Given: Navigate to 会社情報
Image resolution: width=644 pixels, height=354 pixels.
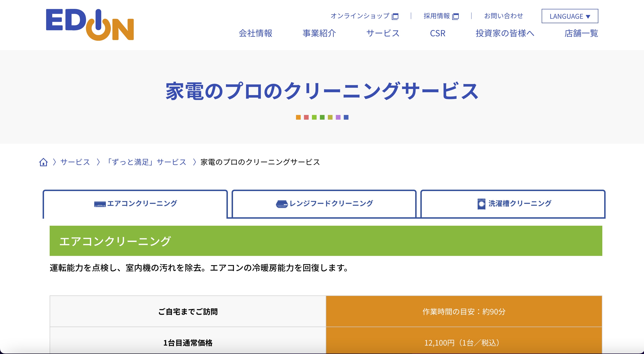Looking at the screenshot, I should [255, 33].
